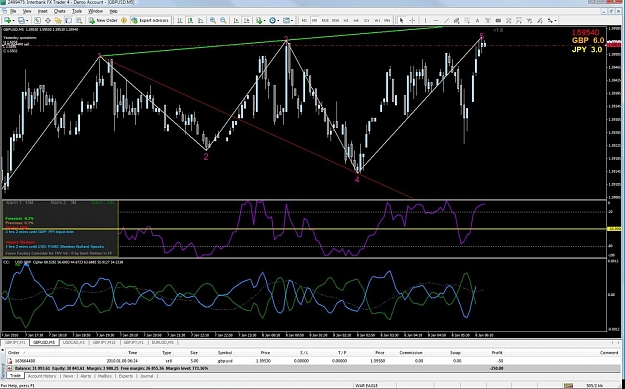Switch timeframe to M1
625x389 pixels.
tap(304, 20)
